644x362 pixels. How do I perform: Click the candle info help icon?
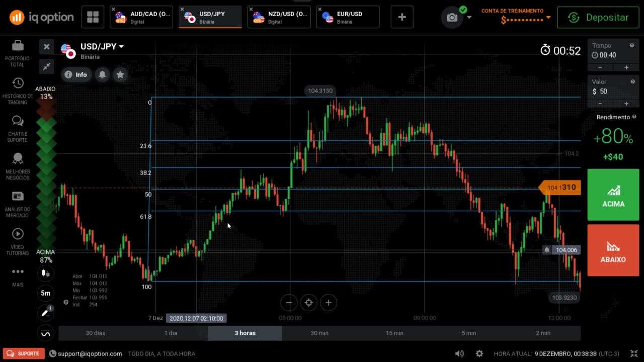pyautogui.click(x=66, y=302)
